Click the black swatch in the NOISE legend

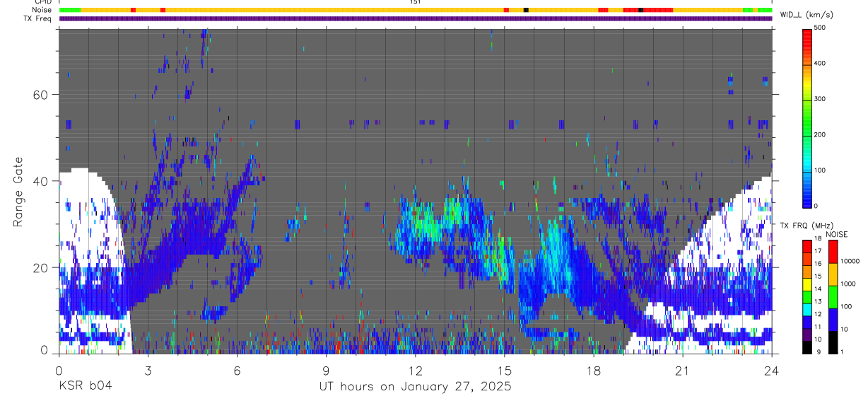[x=833, y=342]
